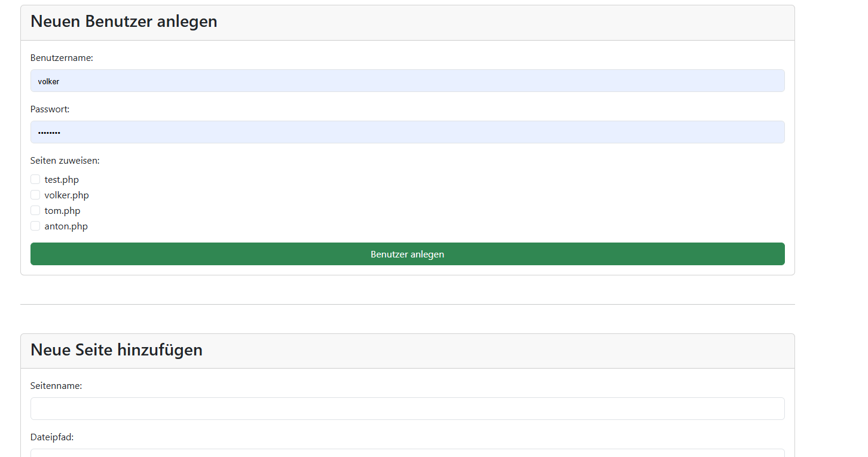Screen dimensions: 868x457
Task: Focus the Passwort input field
Action: [407, 132]
